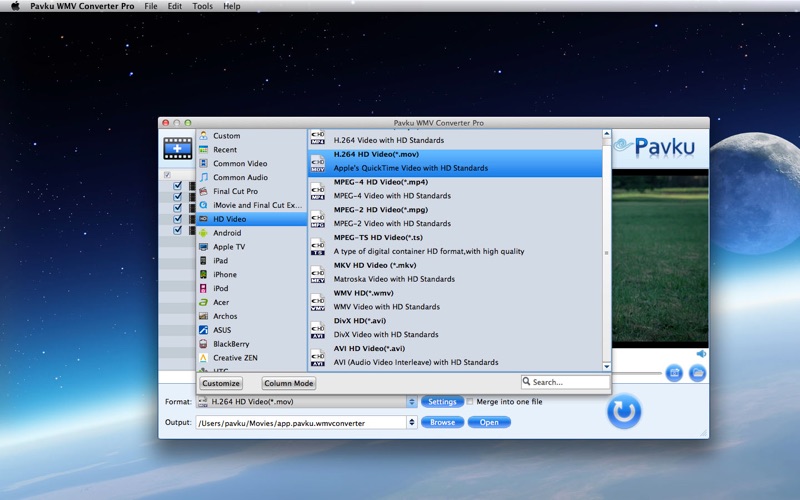The width and height of the screenshot is (800, 500).
Task: Click the preview playback progress slider
Action: 636,373
